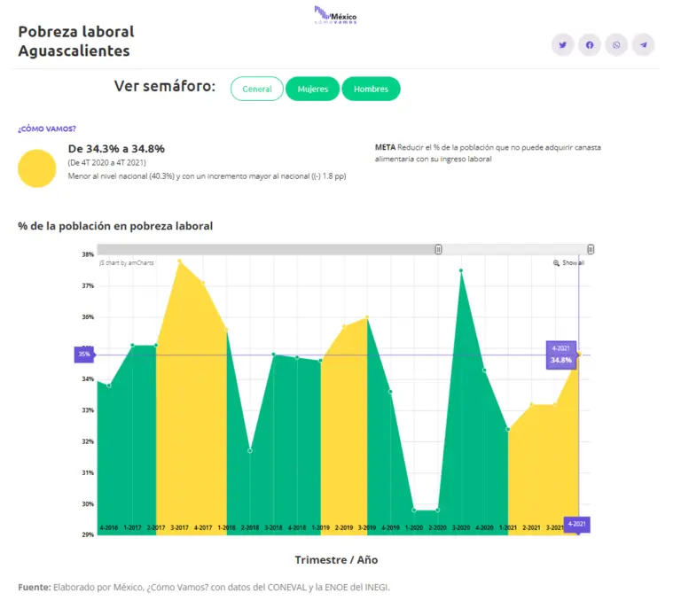Switch the semáforo to Mujeres
The width and height of the screenshot is (681, 616).
[x=312, y=90]
